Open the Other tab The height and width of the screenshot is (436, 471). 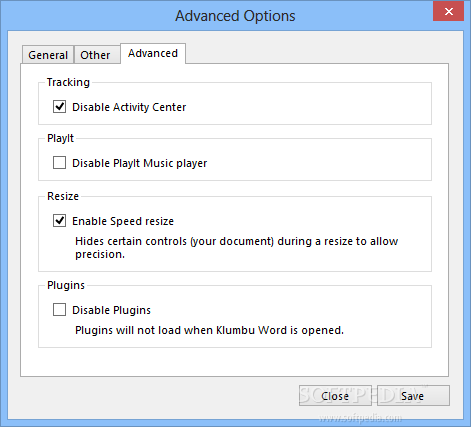pos(96,54)
